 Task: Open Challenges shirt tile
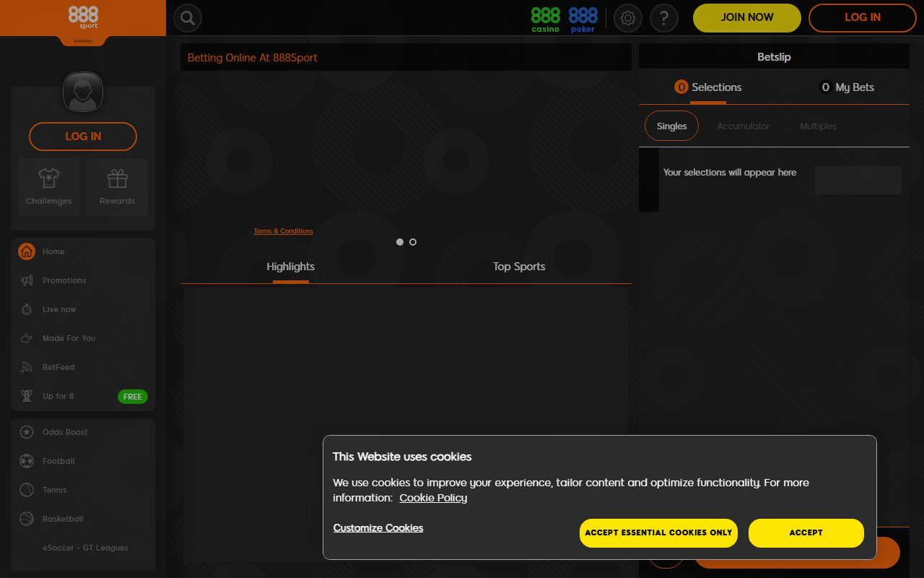(x=49, y=187)
